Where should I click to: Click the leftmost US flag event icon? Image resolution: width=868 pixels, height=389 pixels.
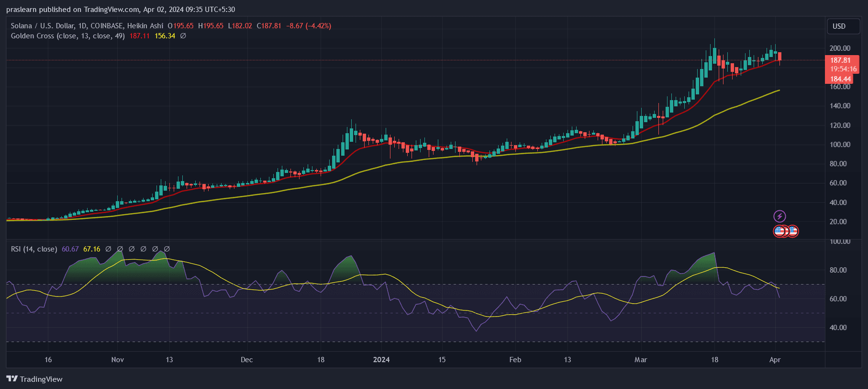[x=779, y=231]
